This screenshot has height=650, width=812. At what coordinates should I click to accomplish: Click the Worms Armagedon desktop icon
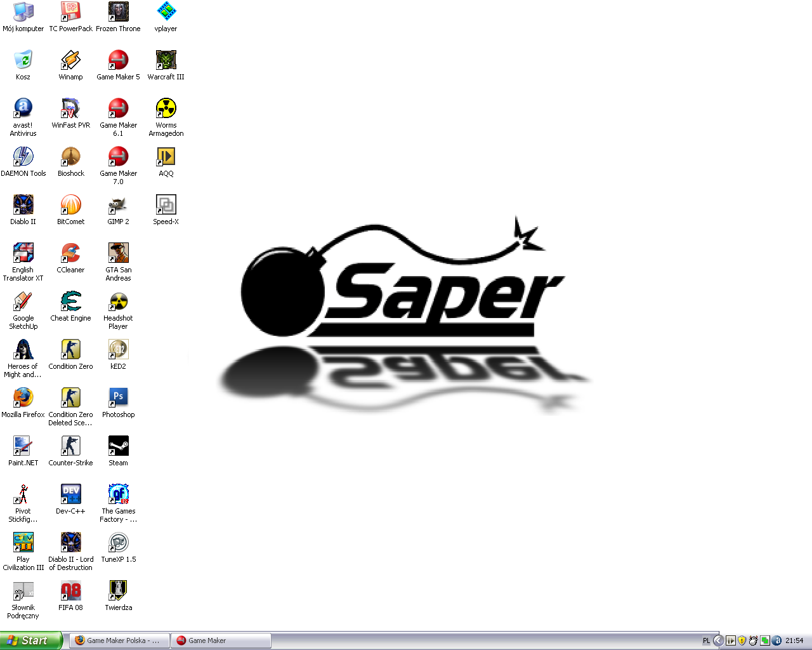coord(166,109)
